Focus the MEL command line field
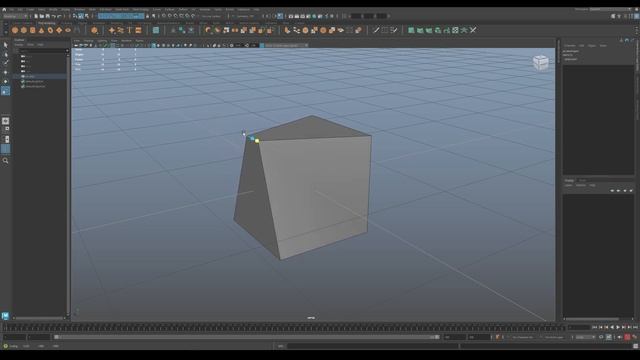The image size is (640, 360). [x=373, y=346]
